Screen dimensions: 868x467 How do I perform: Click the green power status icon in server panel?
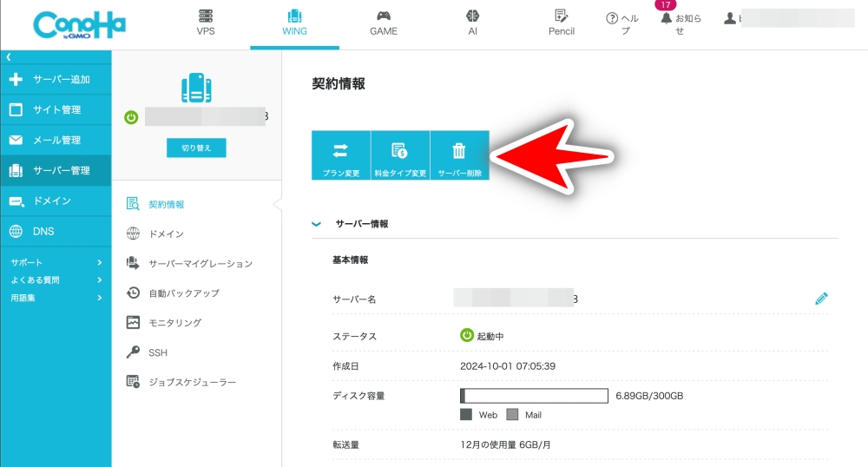[131, 117]
